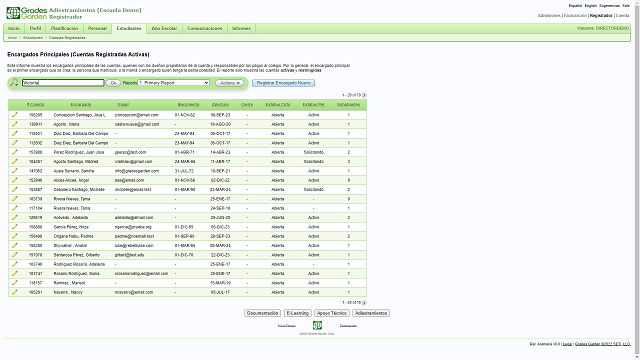Edit the Perez Rodriguez, Juan Jose account

(x=15, y=152)
